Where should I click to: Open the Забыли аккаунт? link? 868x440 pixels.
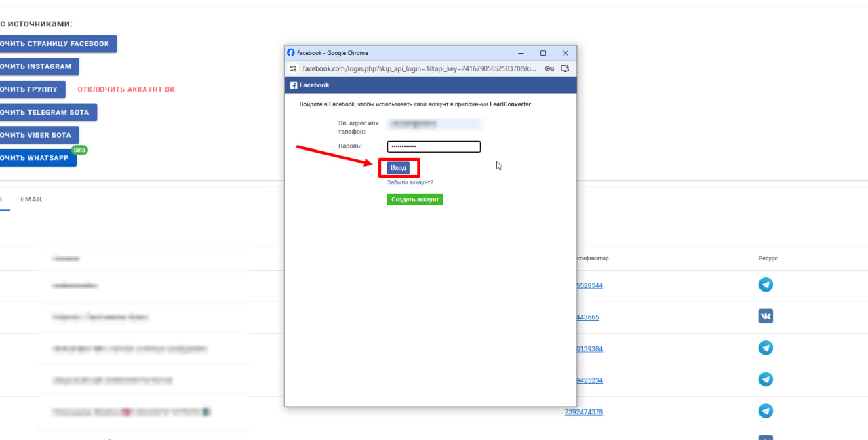point(410,182)
